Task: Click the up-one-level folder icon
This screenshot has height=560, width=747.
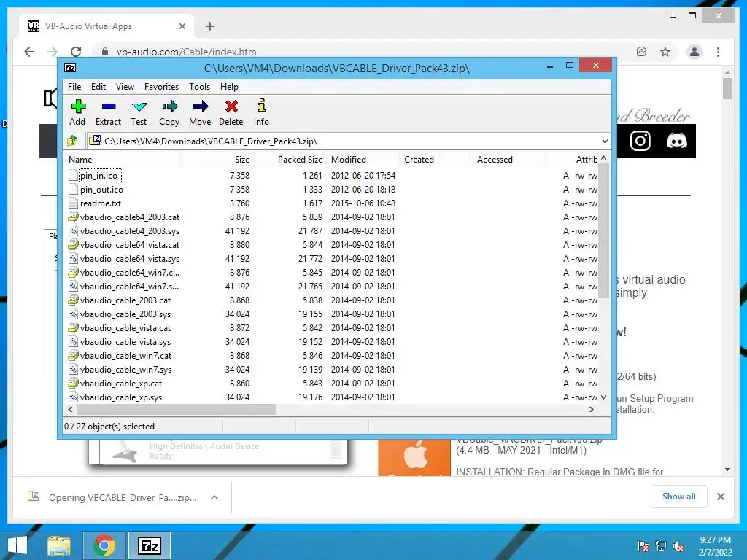Action: click(72, 141)
